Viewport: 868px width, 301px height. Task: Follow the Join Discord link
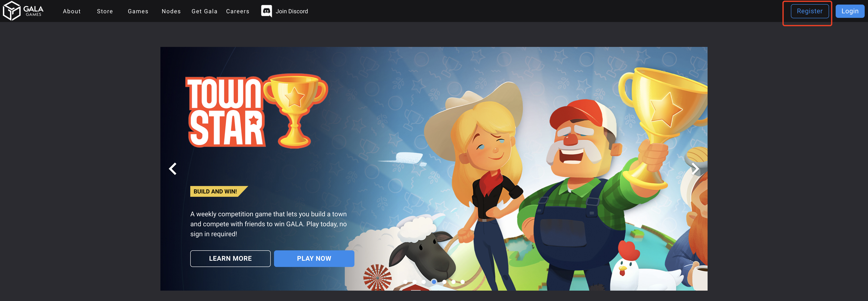pyautogui.click(x=292, y=11)
